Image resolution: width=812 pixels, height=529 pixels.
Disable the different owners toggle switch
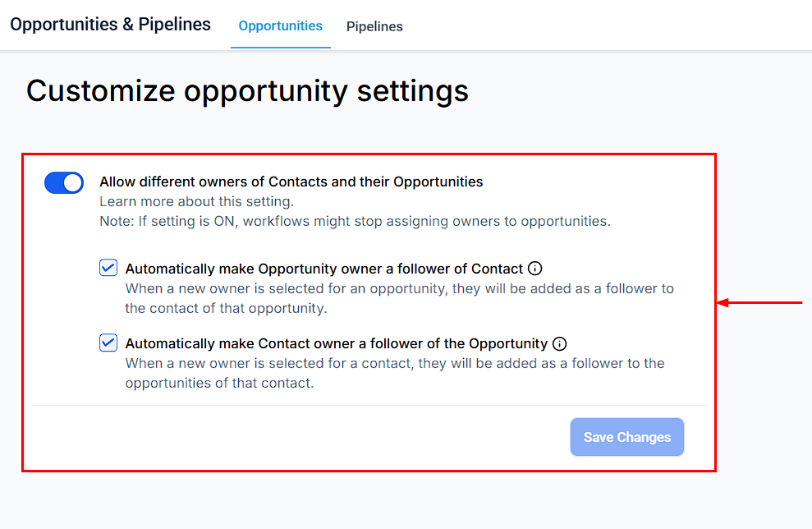(64, 182)
